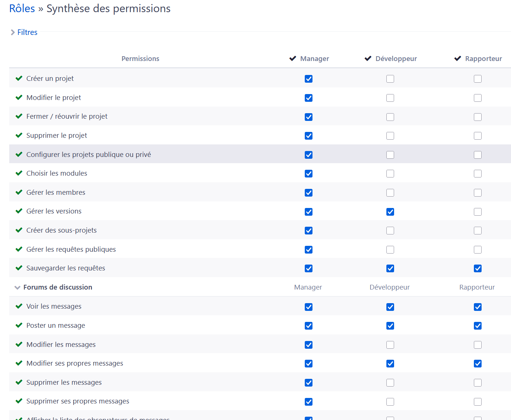
Task: Uncheck Manager for Modifier le projet
Action: [x=308, y=98]
